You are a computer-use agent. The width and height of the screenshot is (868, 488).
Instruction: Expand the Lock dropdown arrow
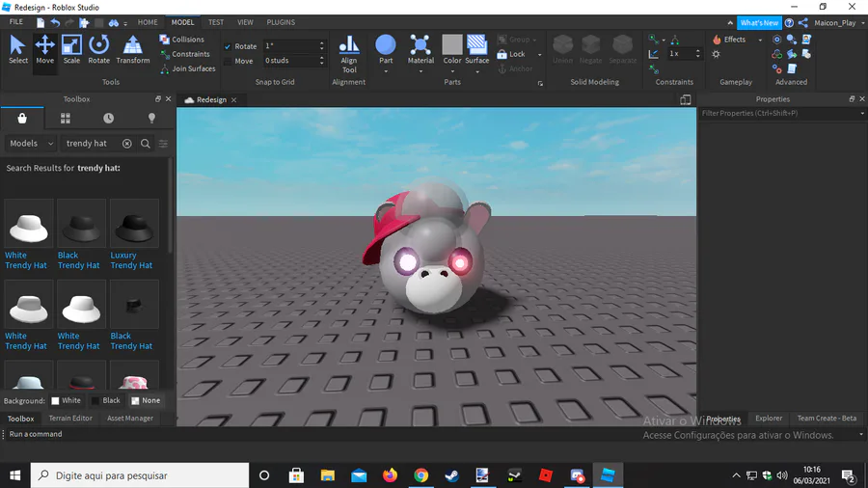coord(540,54)
